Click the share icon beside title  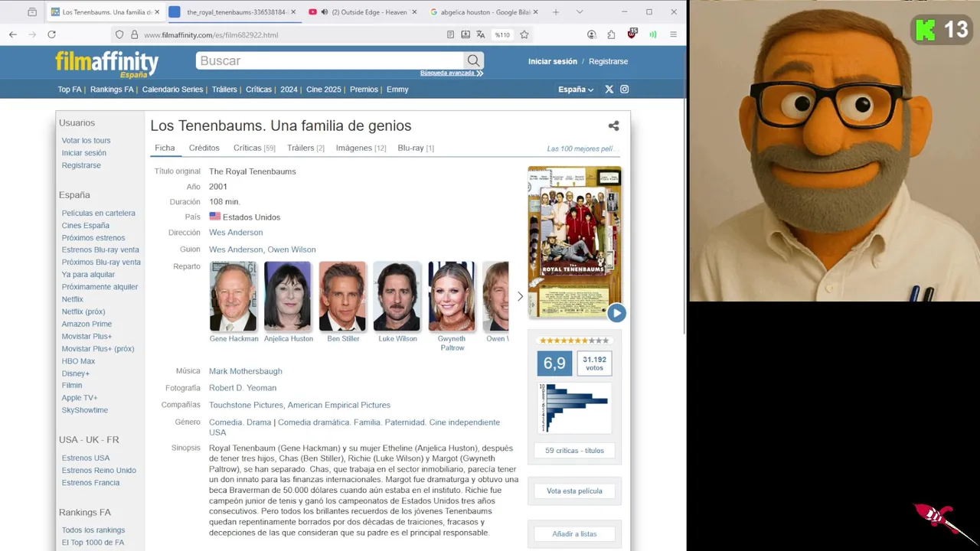(x=613, y=126)
